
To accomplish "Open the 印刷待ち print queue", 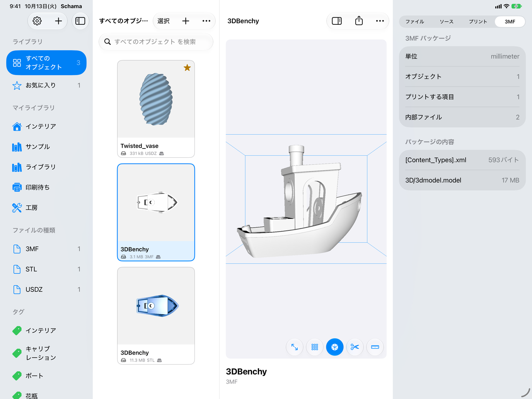I will point(46,188).
